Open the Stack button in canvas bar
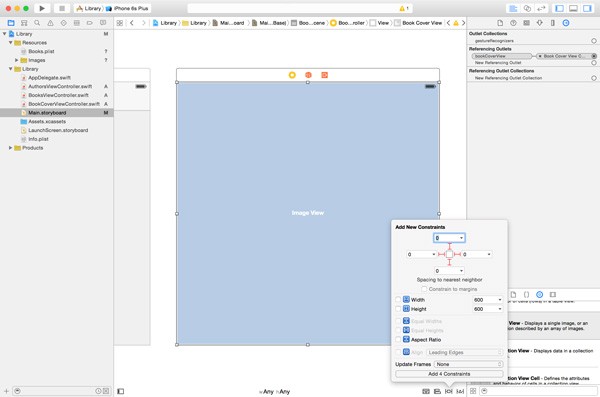Viewport: 600px width, 397px height. pyautogui.click(x=426, y=391)
